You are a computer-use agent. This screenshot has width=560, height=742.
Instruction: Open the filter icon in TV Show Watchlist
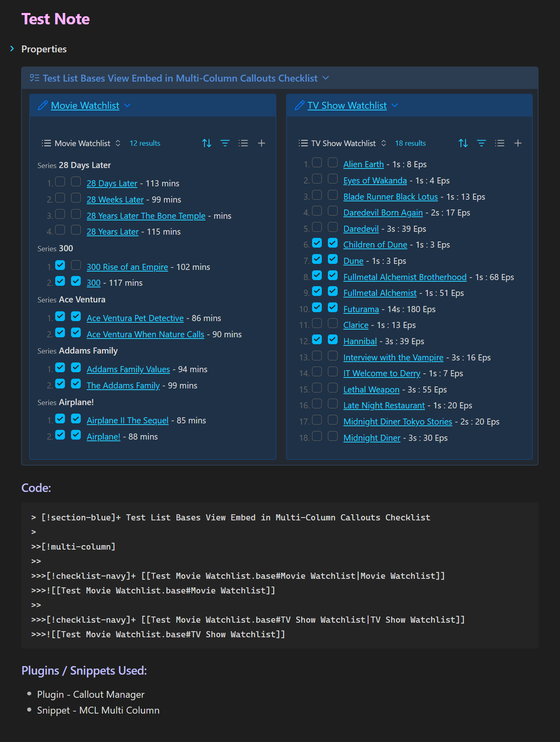point(481,143)
